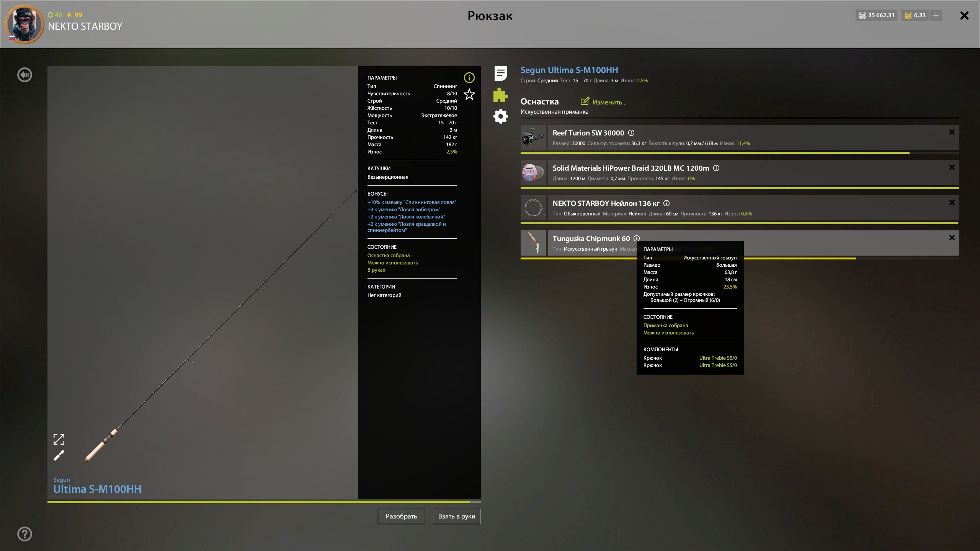Show info for Reef Turion SW 30000

click(x=632, y=133)
